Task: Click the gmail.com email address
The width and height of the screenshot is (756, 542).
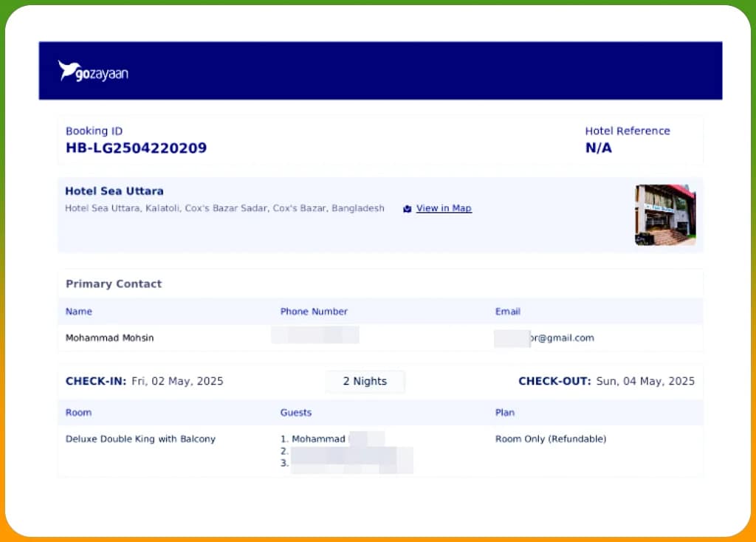Action: (561, 338)
